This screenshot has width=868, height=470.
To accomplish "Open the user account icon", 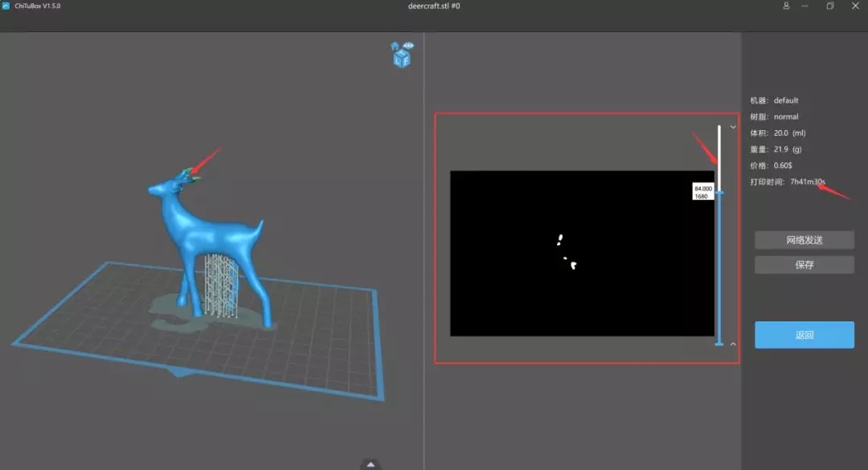I will tap(786, 6).
